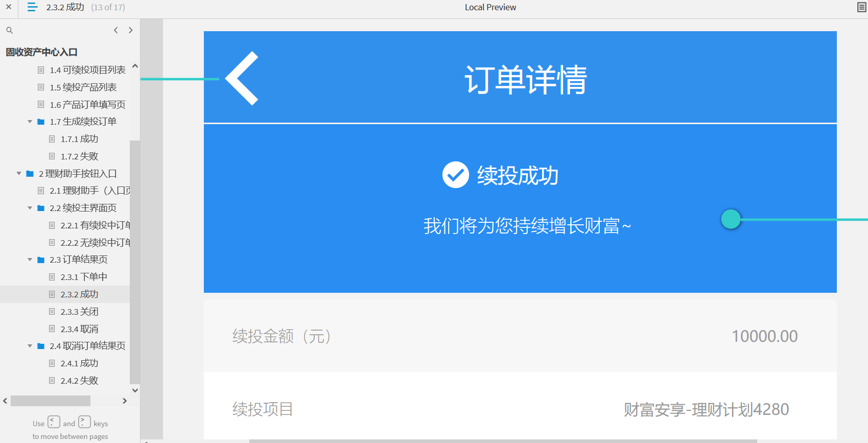Click the sitemap scroll left arrow
The height and width of the screenshot is (443, 868).
coord(5,401)
